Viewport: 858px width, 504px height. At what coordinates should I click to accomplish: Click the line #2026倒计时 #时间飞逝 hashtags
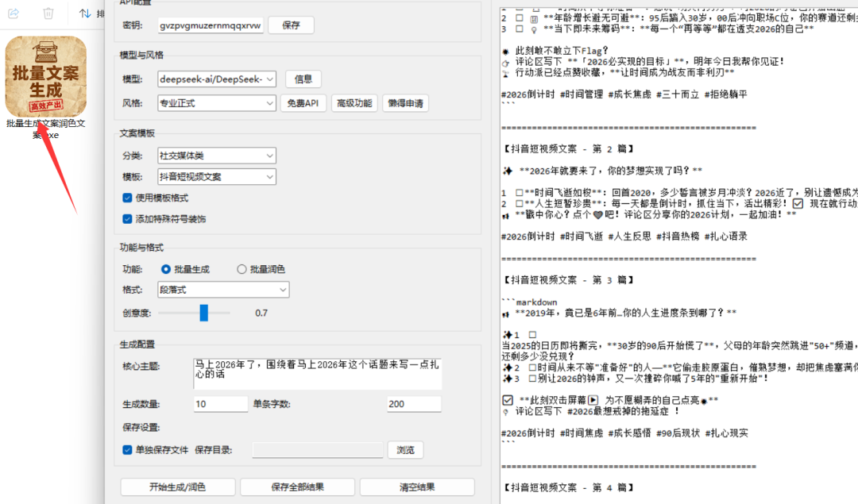[624, 237]
